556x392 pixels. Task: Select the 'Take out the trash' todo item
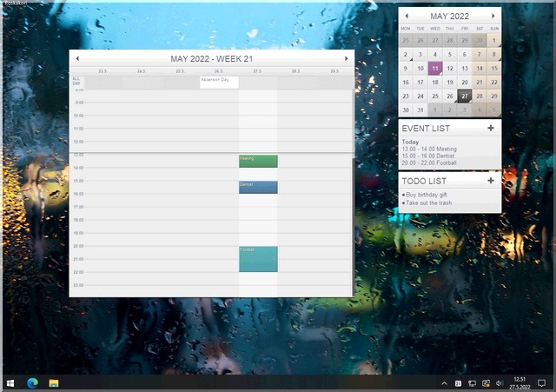click(x=428, y=203)
